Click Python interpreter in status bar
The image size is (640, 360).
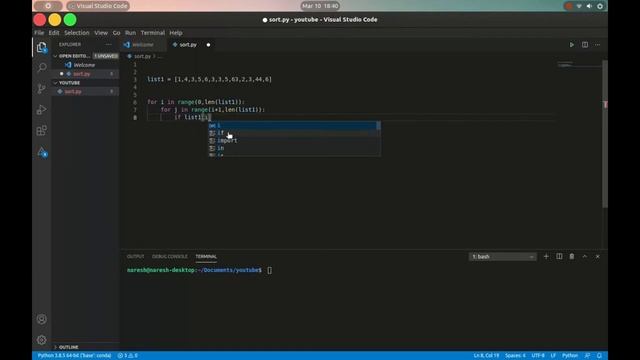(x=74, y=356)
